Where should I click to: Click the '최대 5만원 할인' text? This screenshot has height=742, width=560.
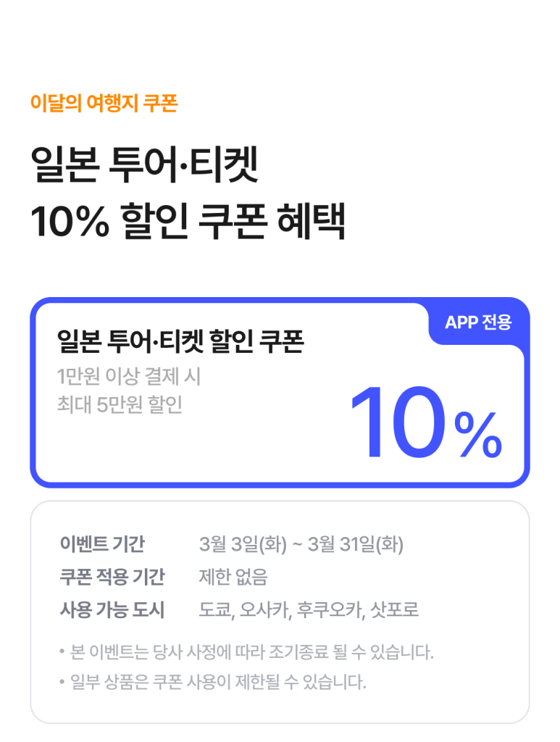point(120,404)
